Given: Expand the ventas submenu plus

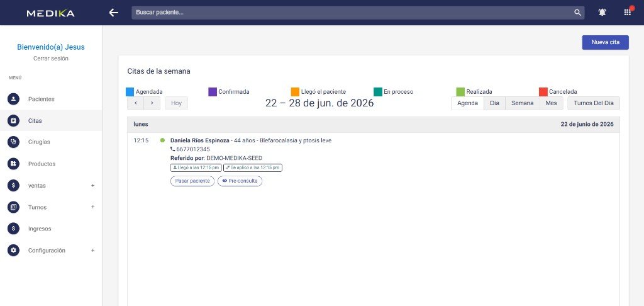Looking at the screenshot, I should tap(93, 186).
